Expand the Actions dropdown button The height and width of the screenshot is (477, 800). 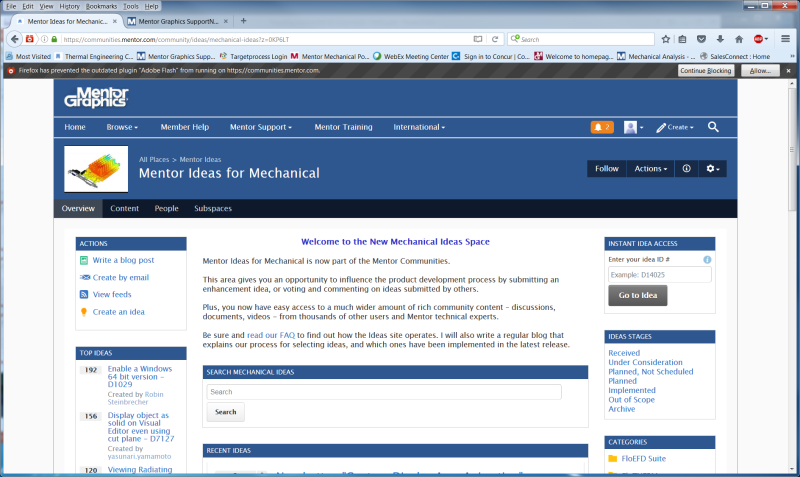651,169
